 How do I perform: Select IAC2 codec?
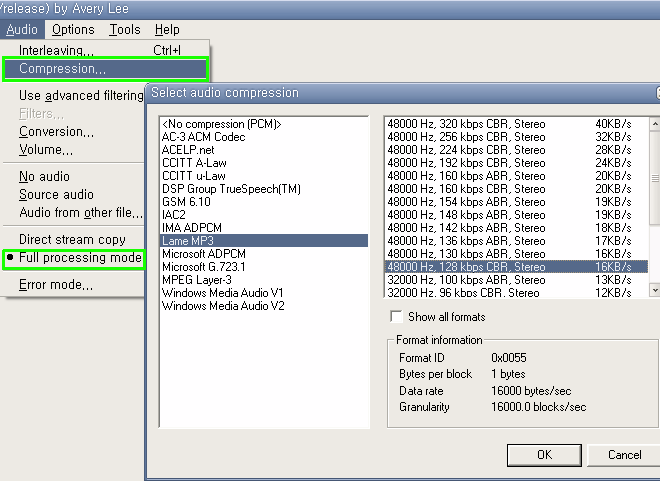(x=264, y=215)
